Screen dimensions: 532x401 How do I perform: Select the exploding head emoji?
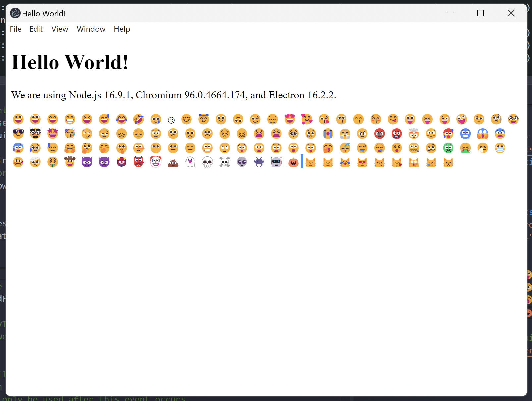414,134
